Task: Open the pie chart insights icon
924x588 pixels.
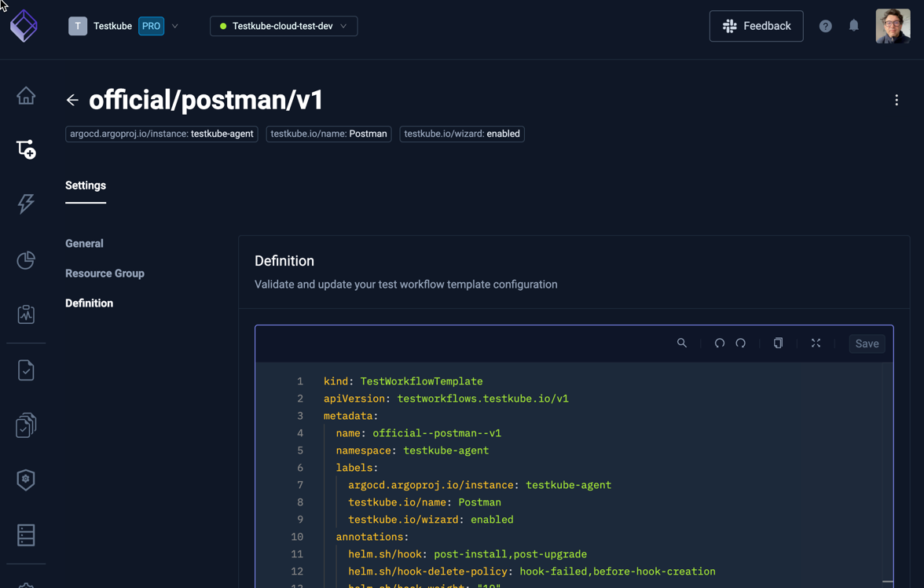Action: point(26,259)
